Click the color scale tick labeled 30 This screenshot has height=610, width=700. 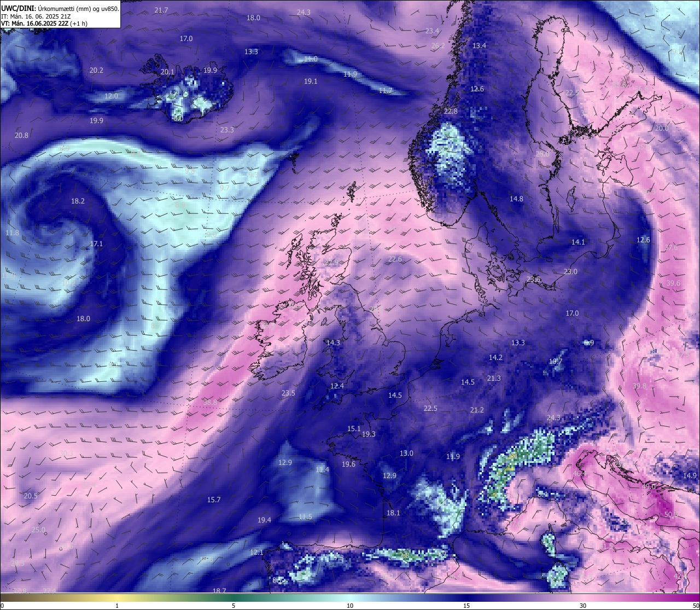(583, 606)
